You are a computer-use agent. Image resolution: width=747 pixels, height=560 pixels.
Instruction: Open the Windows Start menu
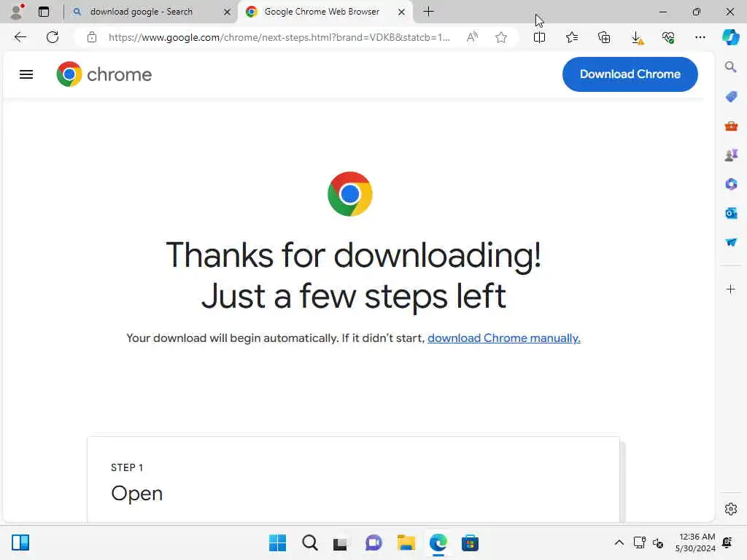(x=278, y=542)
